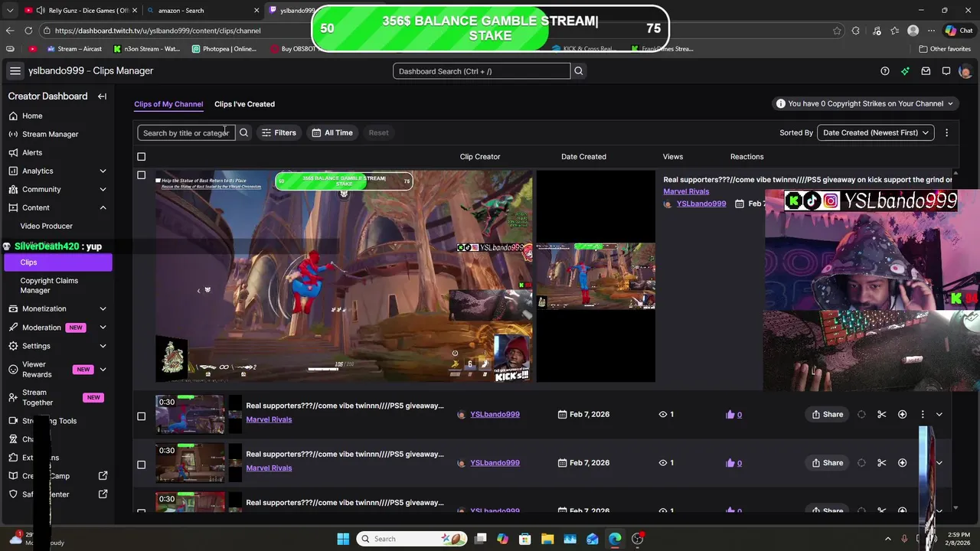This screenshot has height=551, width=980.
Task: Click thumbs-up reactions on second clip row
Action: 733,462
